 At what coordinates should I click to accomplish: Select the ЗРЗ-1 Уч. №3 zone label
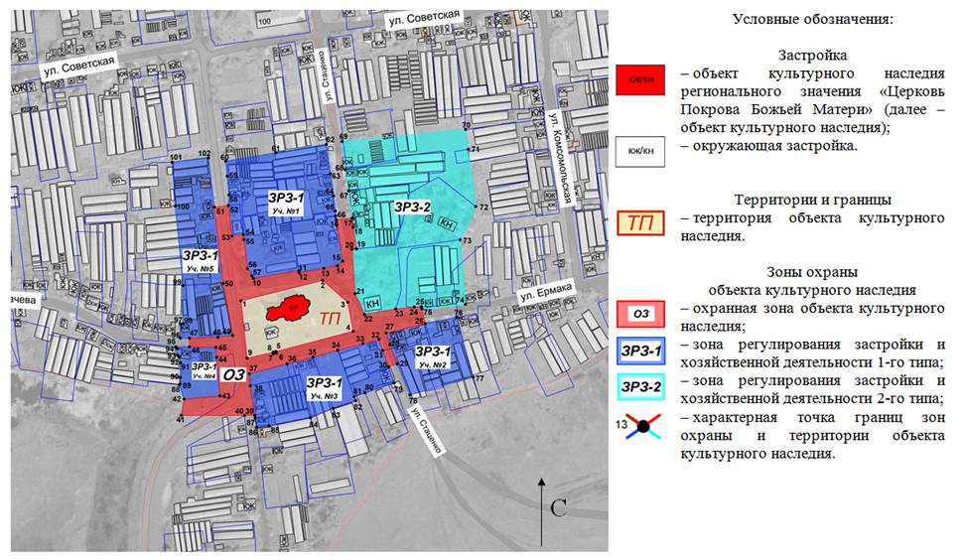pos(324,388)
